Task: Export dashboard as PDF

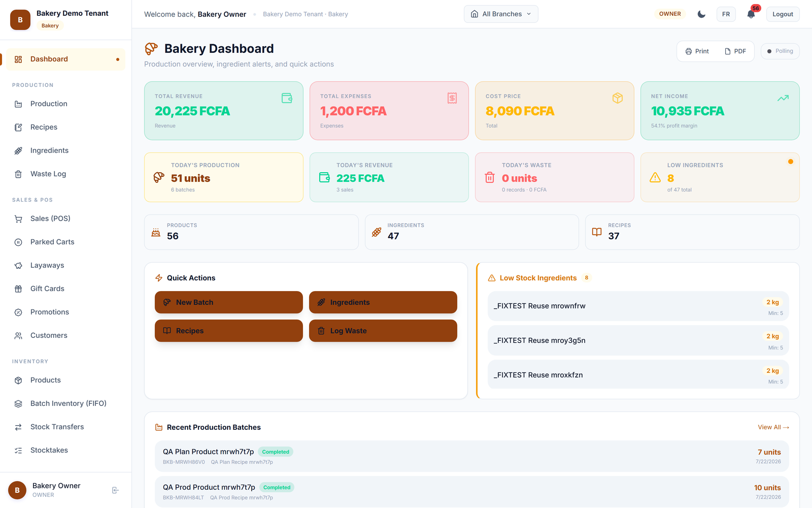Action: pos(735,51)
